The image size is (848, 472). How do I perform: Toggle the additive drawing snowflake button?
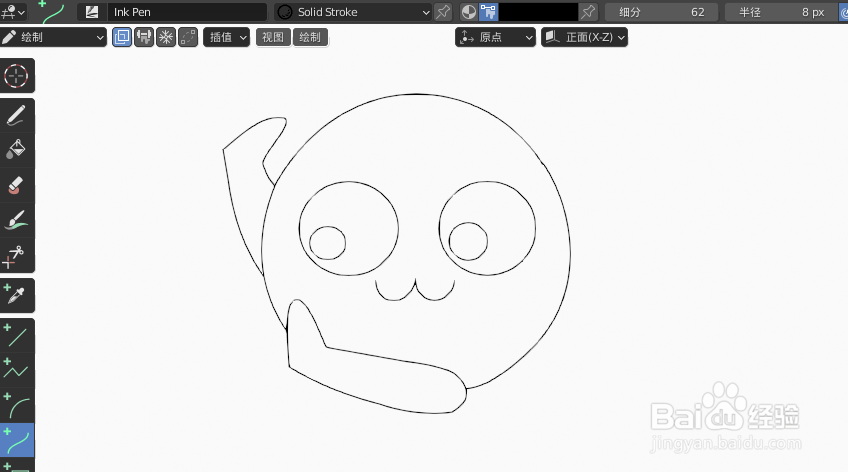(x=166, y=37)
